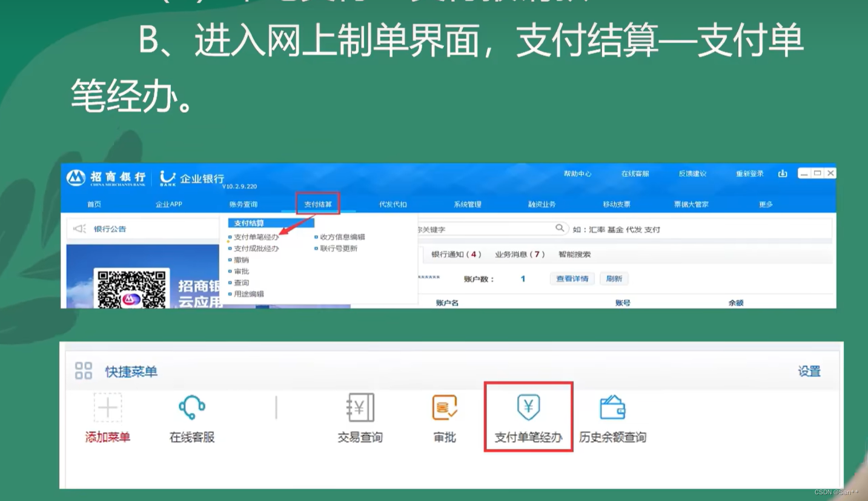This screenshot has width=868, height=501.
Task: Select 支付成批经办 in dropdown
Action: (x=256, y=248)
